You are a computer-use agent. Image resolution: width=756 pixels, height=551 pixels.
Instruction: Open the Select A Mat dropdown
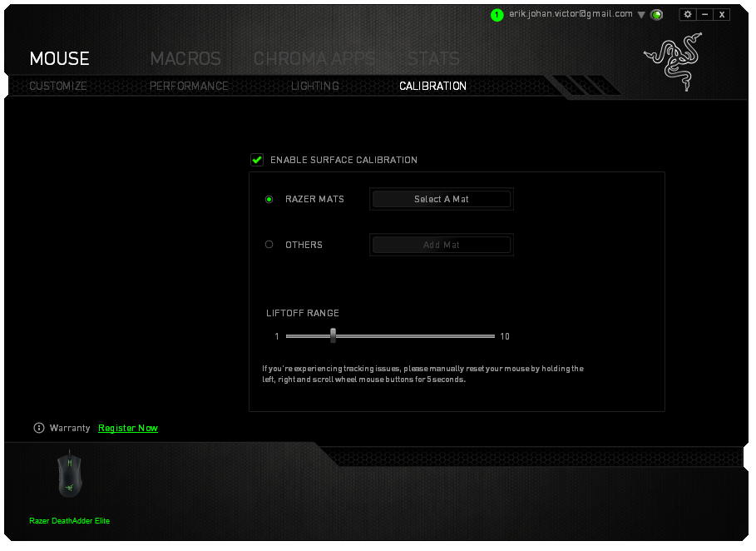coord(441,199)
